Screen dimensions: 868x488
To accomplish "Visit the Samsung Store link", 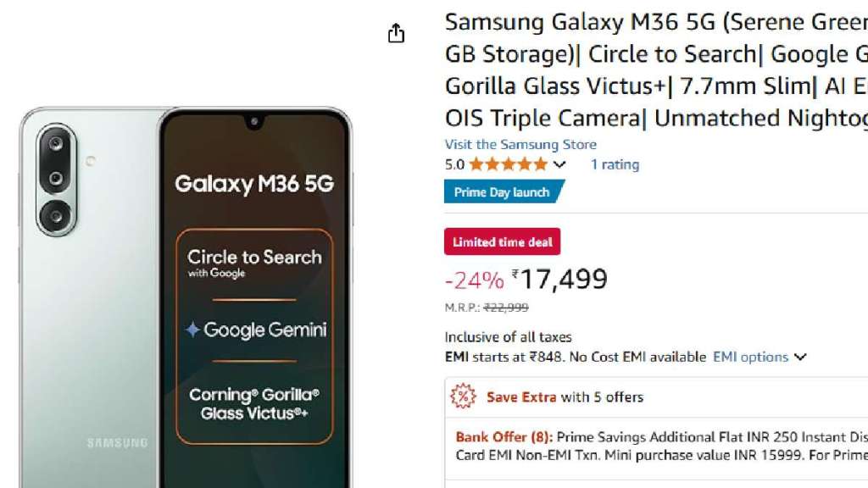I will [520, 145].
